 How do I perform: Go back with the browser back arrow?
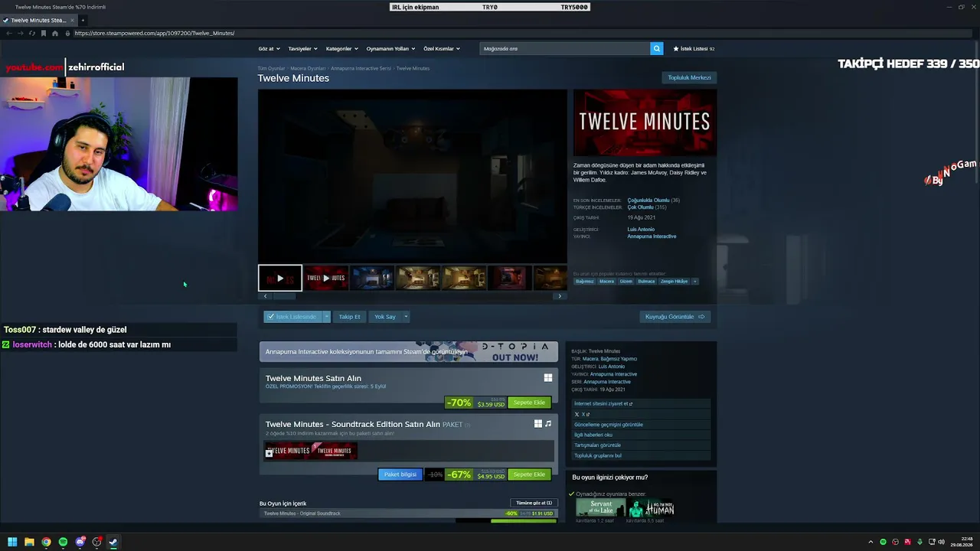pyautogui.click(x=8, y=33)
